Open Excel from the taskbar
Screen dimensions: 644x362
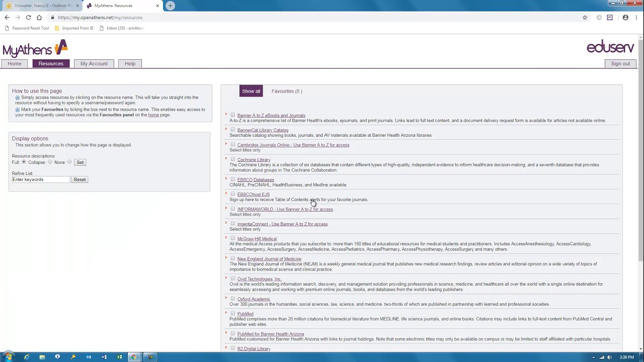click(120, 357)
